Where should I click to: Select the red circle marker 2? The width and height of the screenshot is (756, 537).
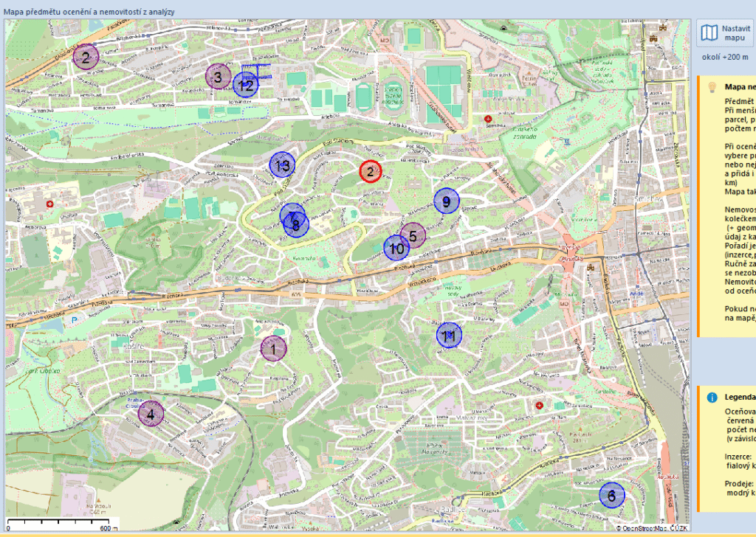pos(371,171)
